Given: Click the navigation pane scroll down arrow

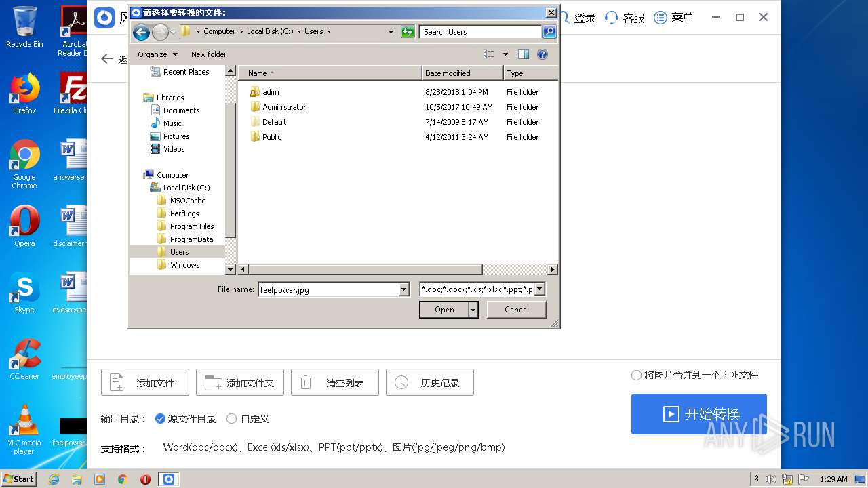Looking at the screenshot, I should (230, 269).
